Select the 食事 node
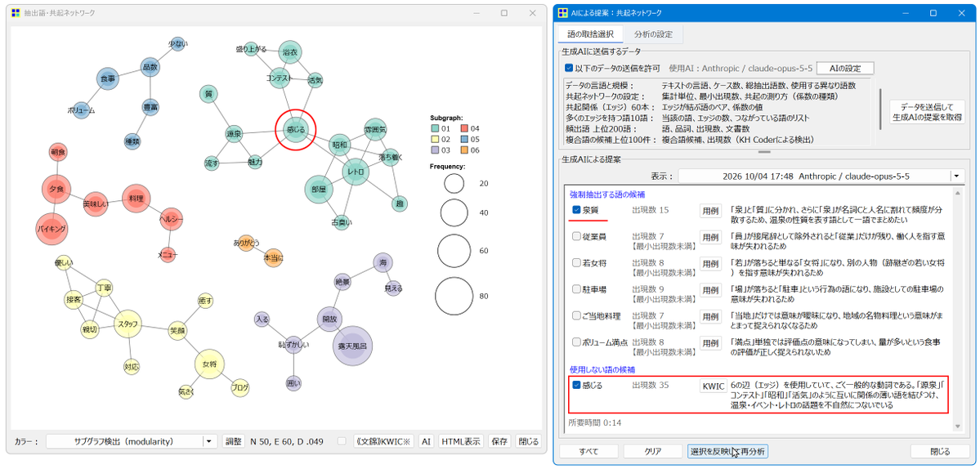980x469 pixels. click(107, 78)
